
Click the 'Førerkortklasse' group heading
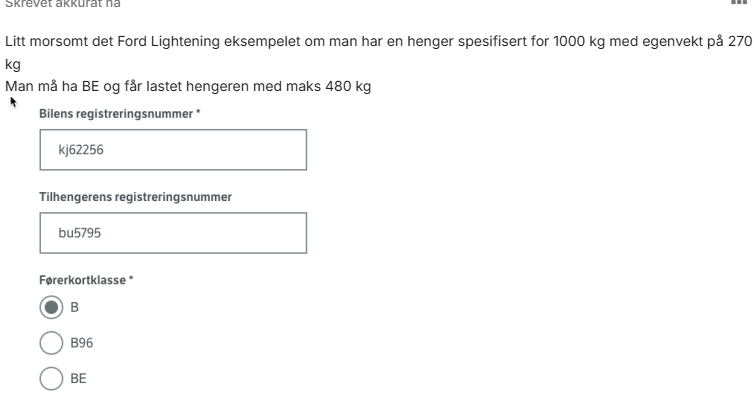pos(83,280)
